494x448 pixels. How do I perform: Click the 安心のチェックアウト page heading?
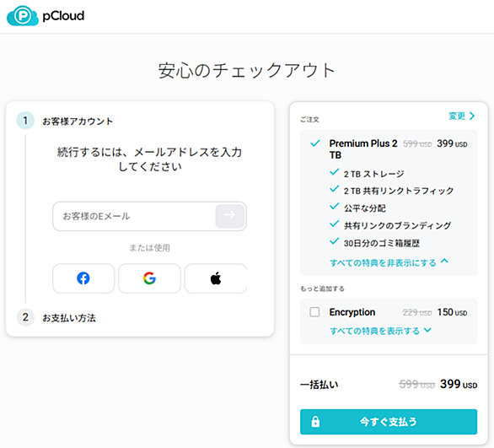(x=247, y=70)
